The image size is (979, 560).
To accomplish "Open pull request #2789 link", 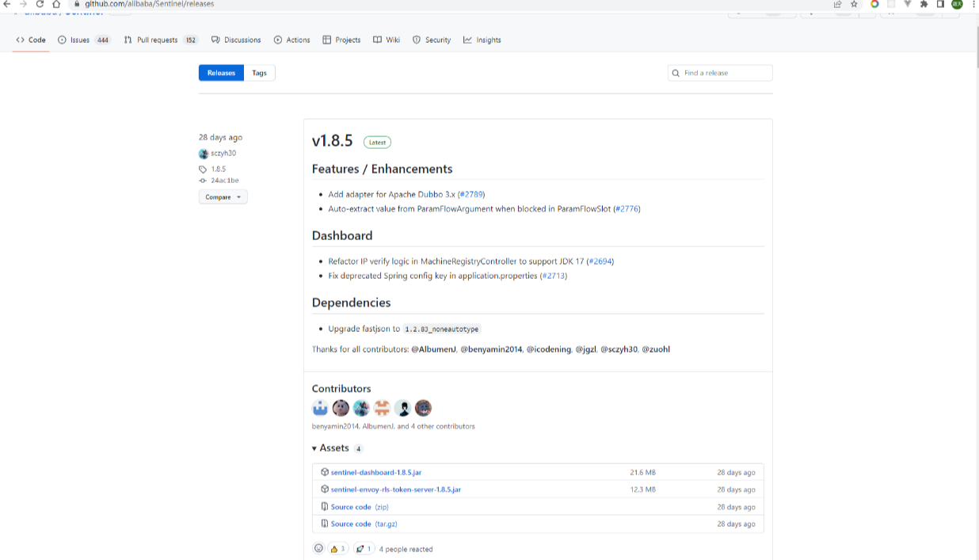I will pos(471,194).
